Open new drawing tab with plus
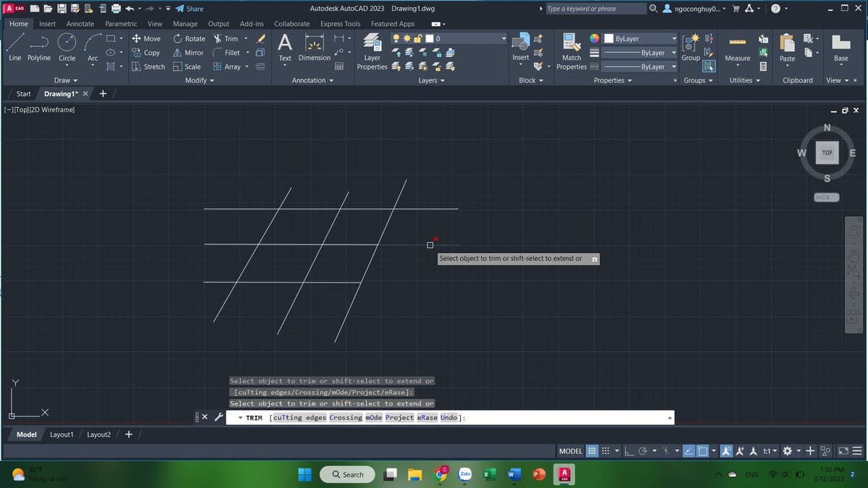The height and width of the screenshot is (488, 868). point(103,94)
